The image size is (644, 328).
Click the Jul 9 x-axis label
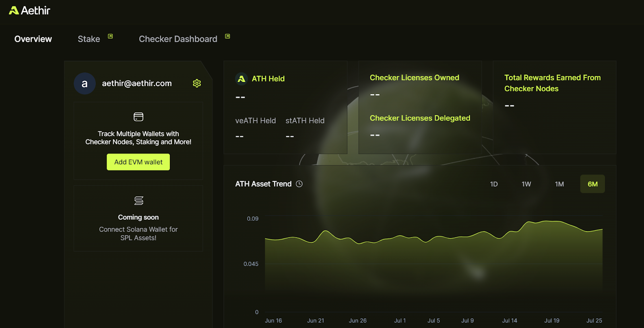(468, 321)
